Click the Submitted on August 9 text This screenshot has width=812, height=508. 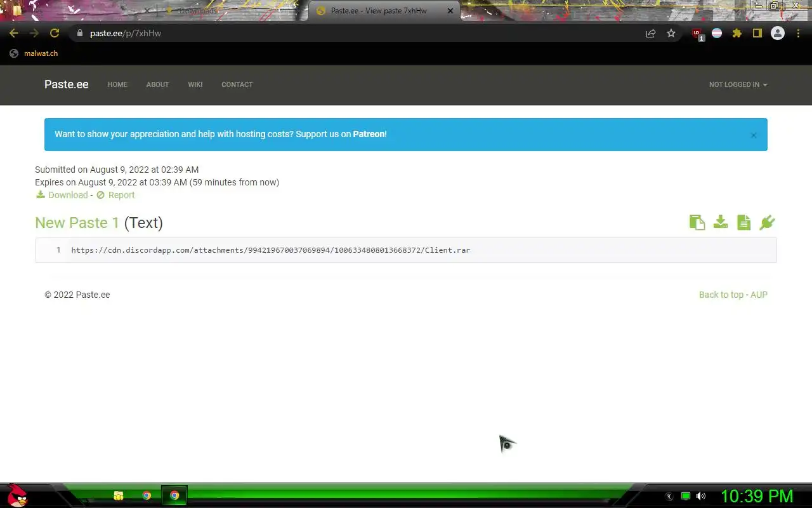click(x=117, y=170)
